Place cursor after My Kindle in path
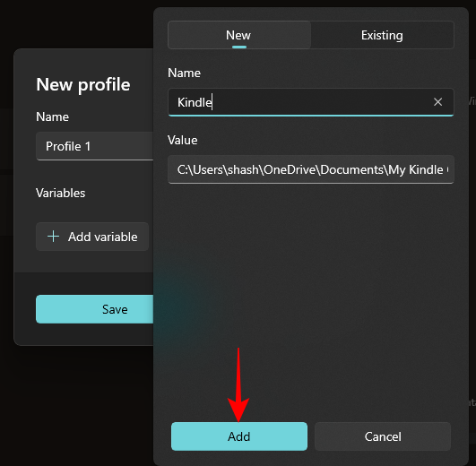 tap(444, 169)
